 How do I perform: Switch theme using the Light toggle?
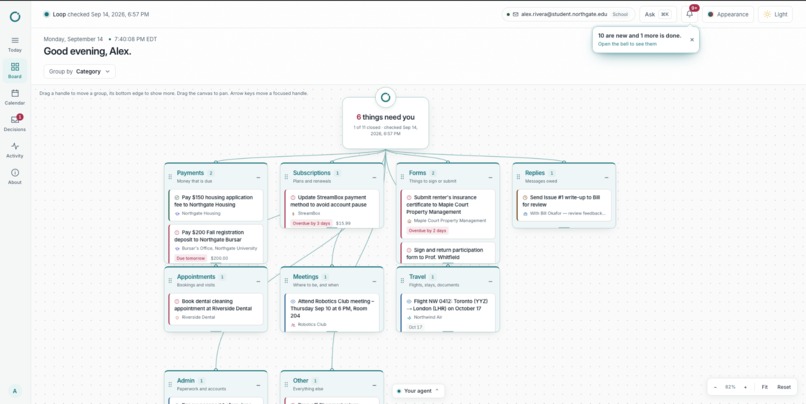pyautogui.click(x=775, y=14)
